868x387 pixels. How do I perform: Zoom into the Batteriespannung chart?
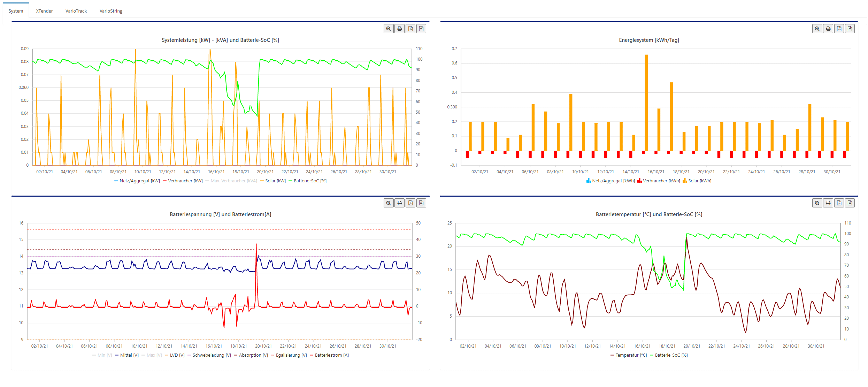389,203
